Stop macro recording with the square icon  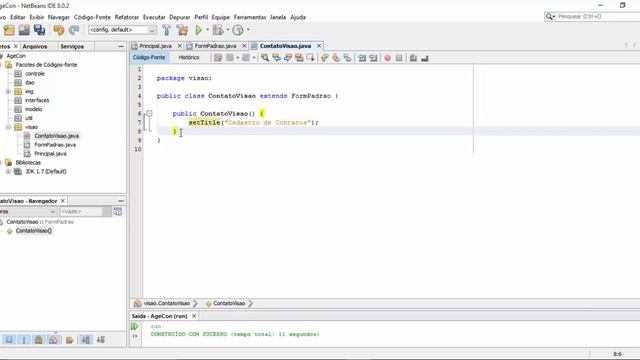pyautogui.click(x=399, y=58)
